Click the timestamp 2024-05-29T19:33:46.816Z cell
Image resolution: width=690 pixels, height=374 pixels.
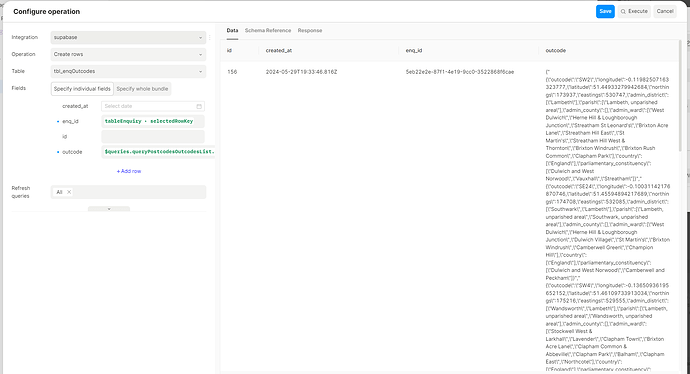[301, 72]
